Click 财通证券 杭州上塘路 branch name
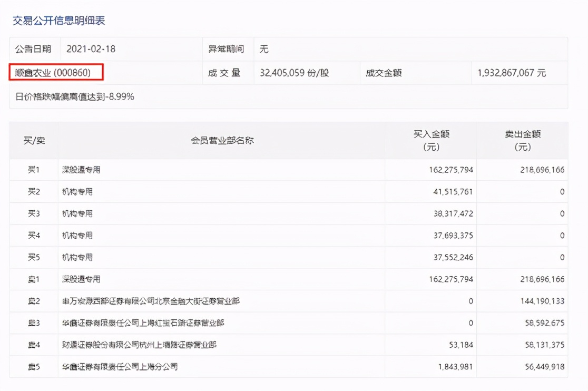The height and width of the screenshot is (391, 588). click(x=139, y=345)
